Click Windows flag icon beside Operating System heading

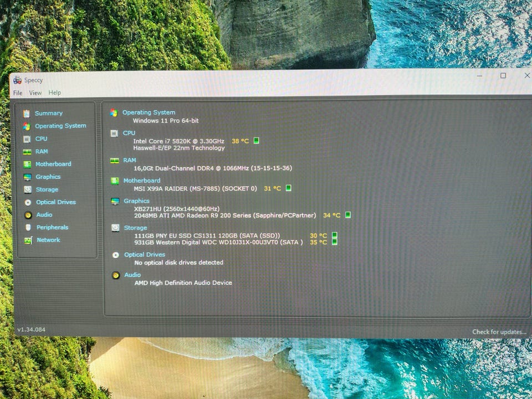114,112
